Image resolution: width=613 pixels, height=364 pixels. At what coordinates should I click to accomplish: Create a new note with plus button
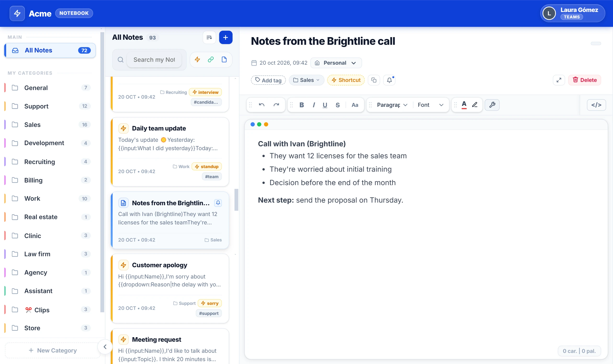click(x=226, y=38)
